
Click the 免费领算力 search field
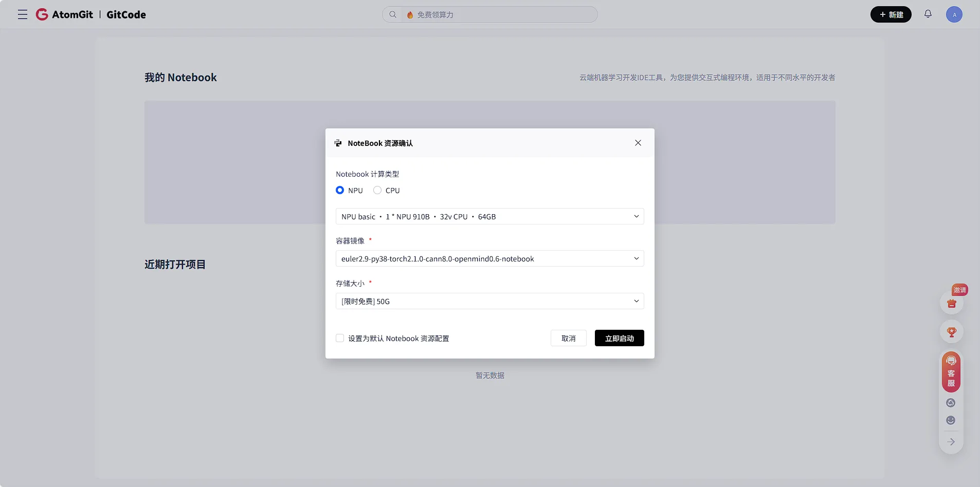pos(489,14)
